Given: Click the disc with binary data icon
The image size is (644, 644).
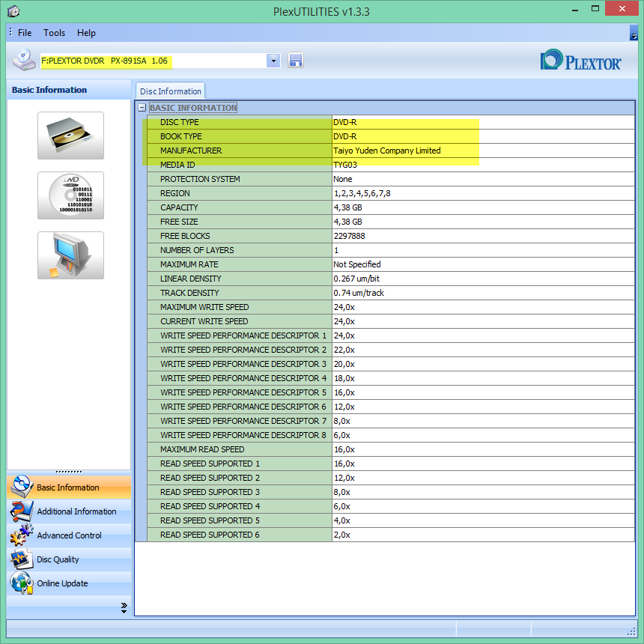Looking at the screenshot, I should 70,195.
